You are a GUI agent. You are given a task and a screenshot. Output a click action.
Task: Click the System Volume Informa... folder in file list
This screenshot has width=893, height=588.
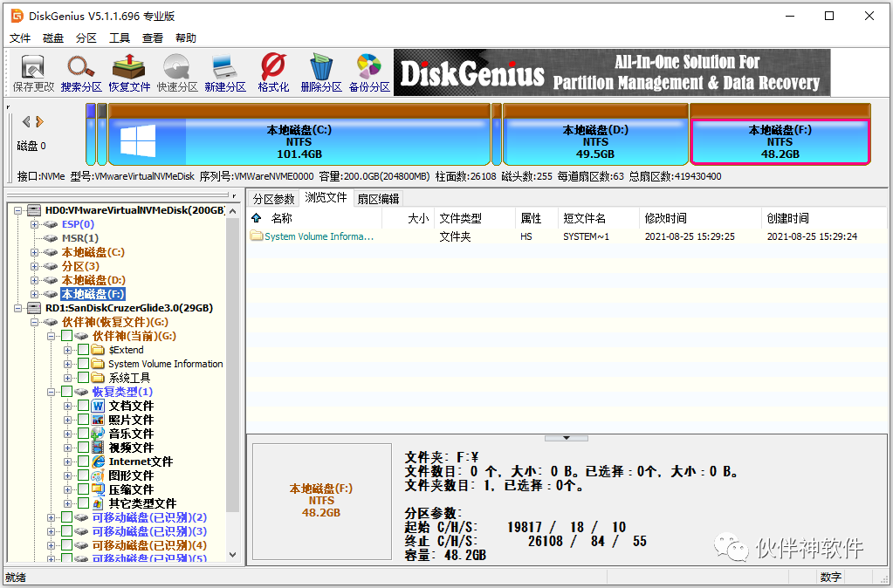(313, 236)
